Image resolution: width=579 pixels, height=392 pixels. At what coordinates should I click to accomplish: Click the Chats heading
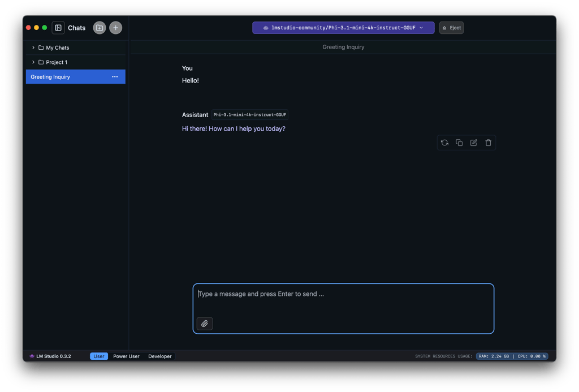[76, 28]
